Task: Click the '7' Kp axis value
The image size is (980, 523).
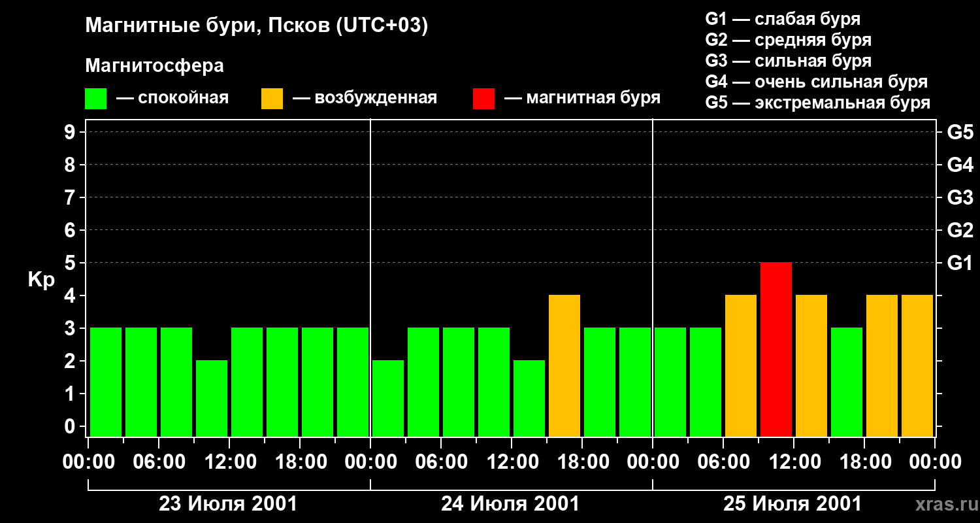Action: 71,197
